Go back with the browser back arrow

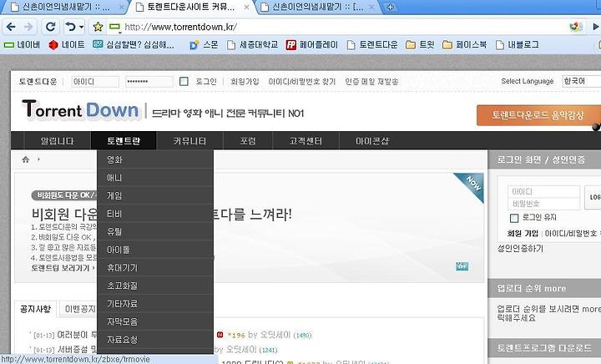click(x=11, y=27)
